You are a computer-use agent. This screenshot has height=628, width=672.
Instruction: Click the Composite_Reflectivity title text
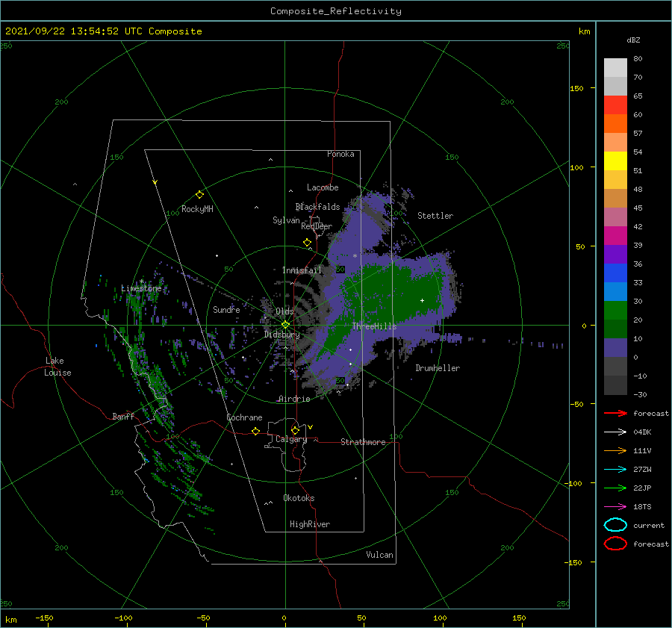point(335,11)
